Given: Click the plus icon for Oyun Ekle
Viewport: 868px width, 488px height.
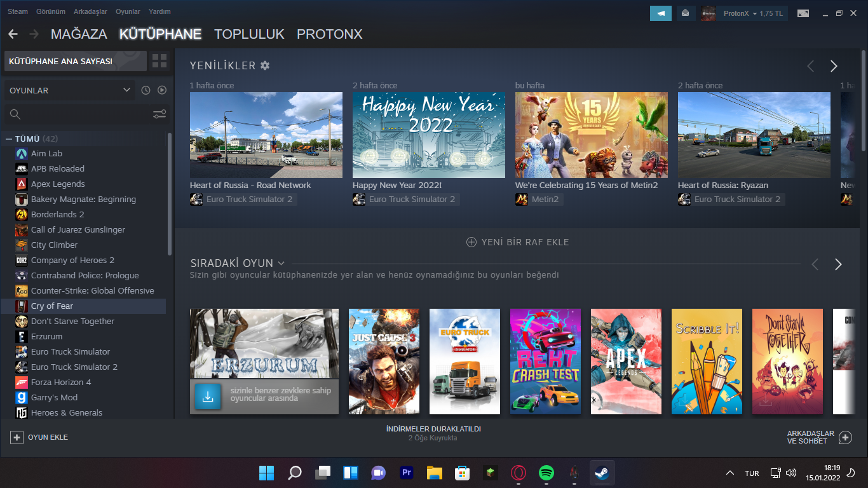Looking at the screenshot, I should (x=17, y=437).
